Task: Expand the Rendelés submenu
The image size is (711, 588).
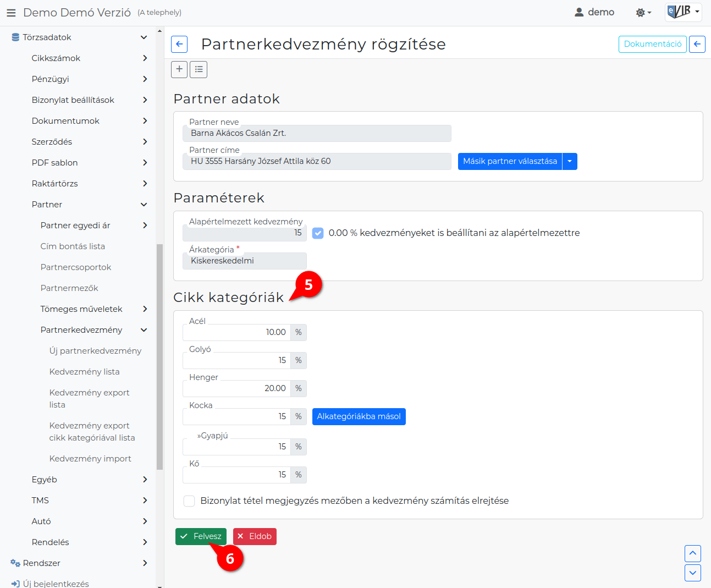Action: [145, 542]
